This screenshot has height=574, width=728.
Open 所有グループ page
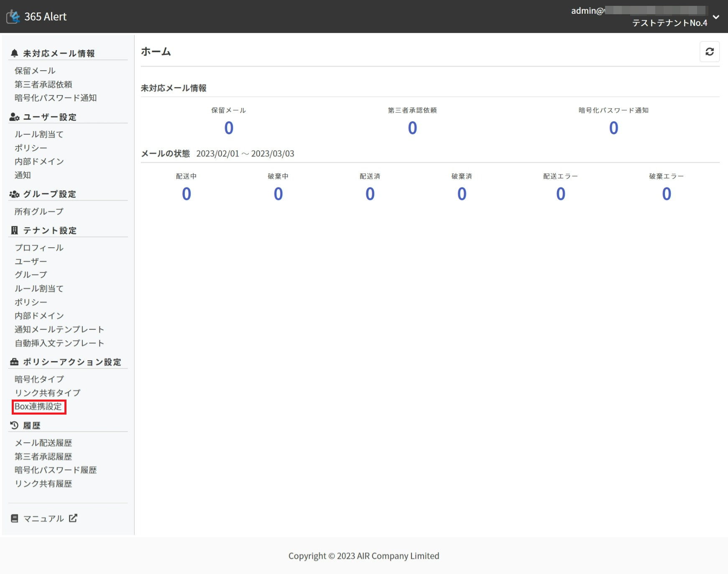[x=39, y=212]
